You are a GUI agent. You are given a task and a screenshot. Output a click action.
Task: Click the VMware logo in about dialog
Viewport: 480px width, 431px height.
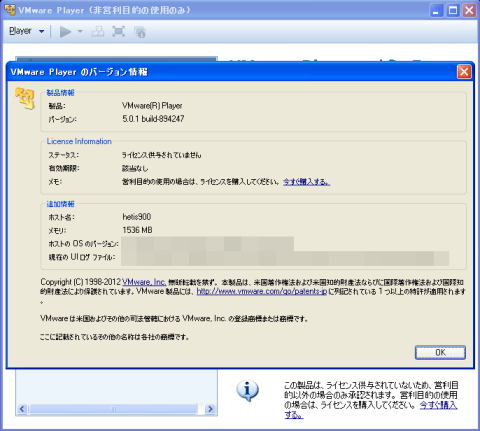[x=25, y=98]
